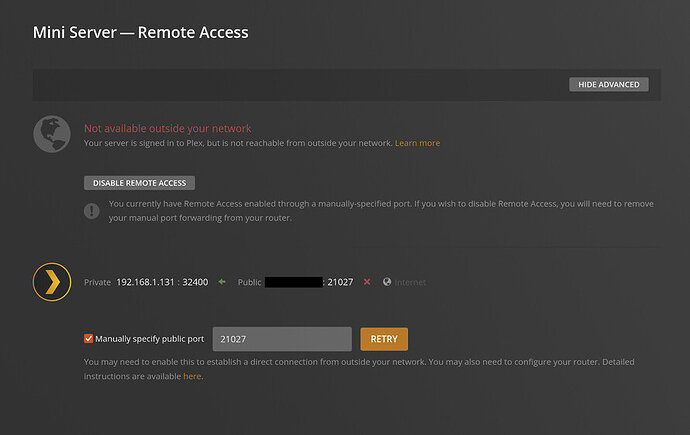Click private address 192.168.1.131 : 32400

(162, 282)
